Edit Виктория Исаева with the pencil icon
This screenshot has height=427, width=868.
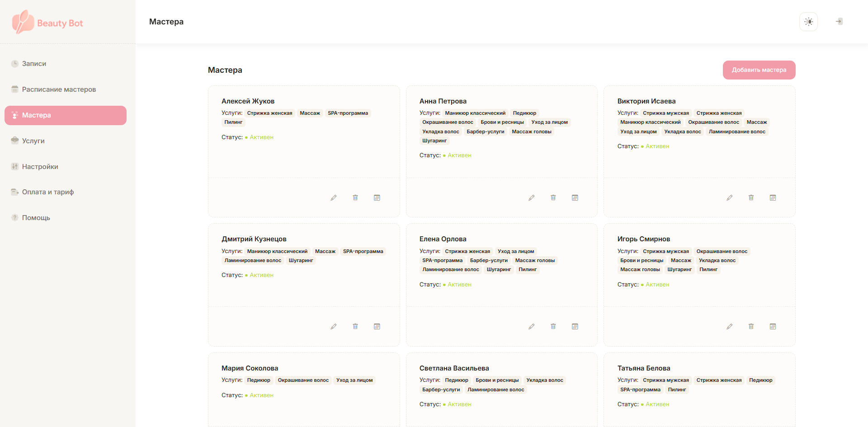point(730,198)
